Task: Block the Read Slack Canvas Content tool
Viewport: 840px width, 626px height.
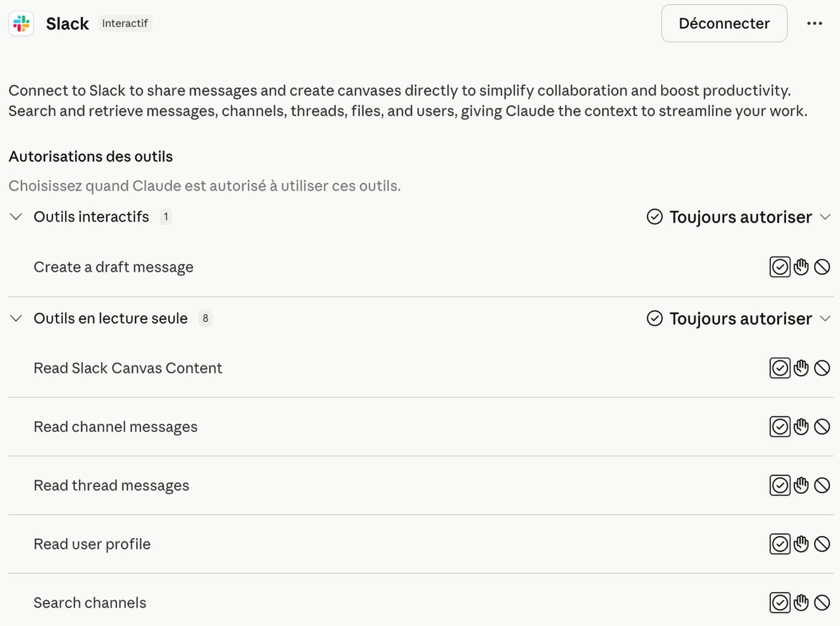Action: [822, 368]
